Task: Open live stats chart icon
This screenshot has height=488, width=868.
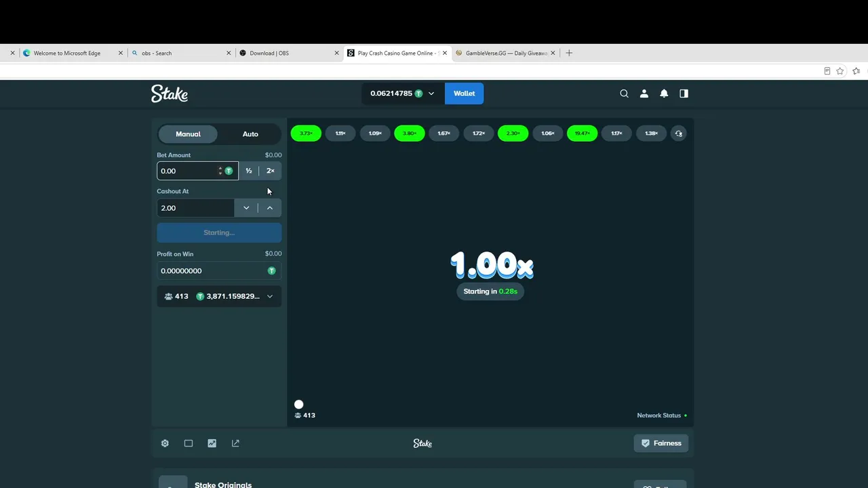Action: point(212,443)
